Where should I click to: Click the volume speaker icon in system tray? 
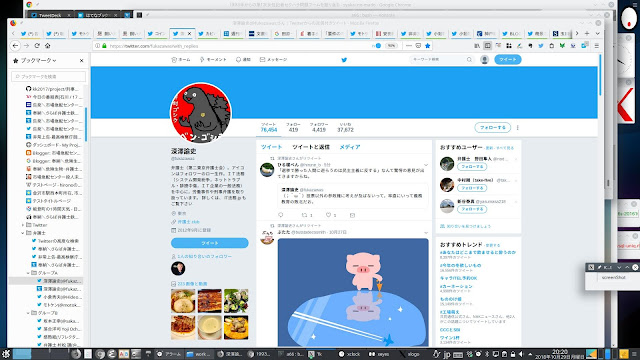coord(521,354)
